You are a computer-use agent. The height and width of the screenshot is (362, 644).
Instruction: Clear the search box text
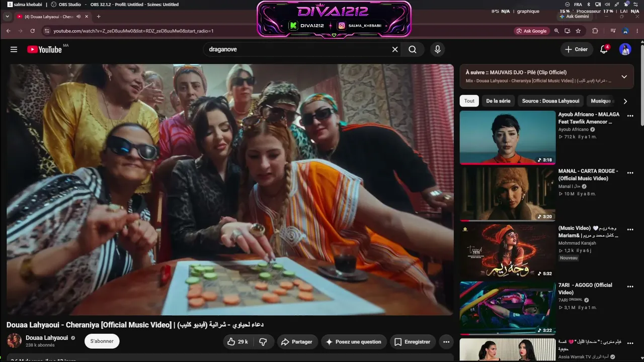tap(395, 49)
